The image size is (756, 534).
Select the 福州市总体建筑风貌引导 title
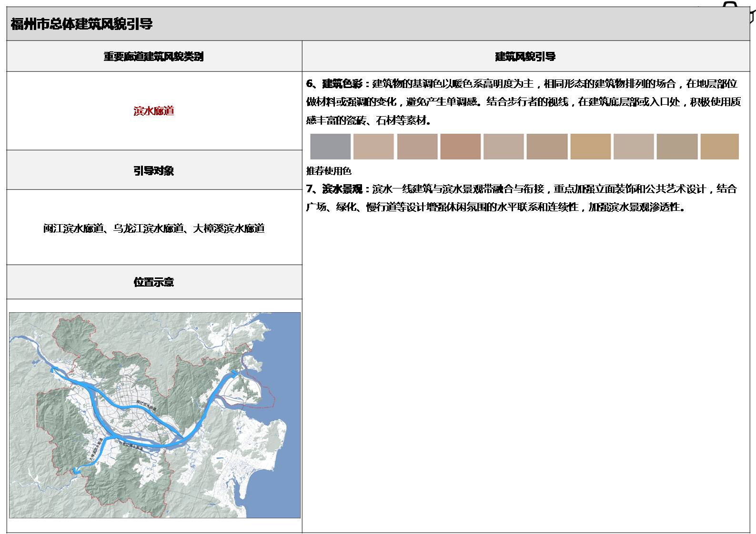[81, 24]
